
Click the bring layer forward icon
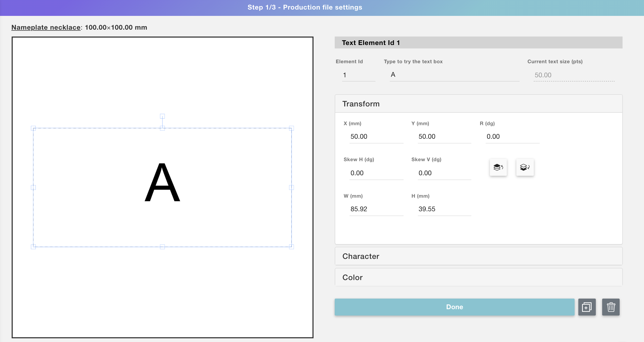(498, 167)
